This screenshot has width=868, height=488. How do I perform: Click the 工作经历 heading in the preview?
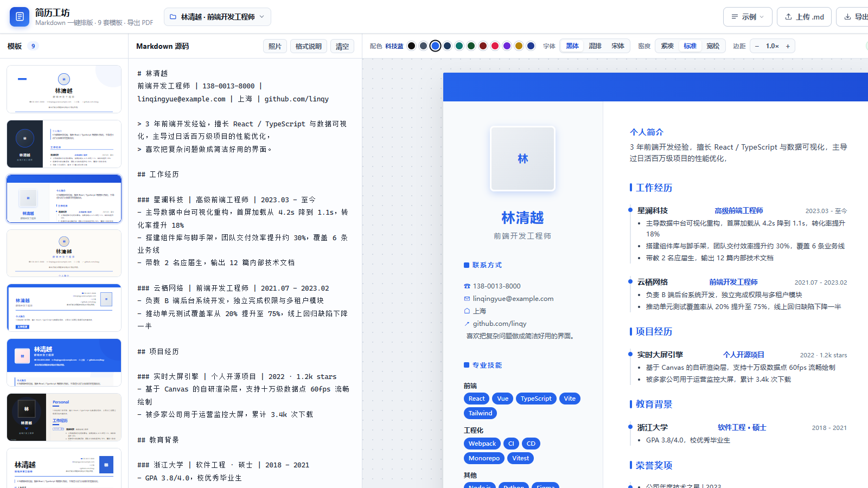coord(654,188)
